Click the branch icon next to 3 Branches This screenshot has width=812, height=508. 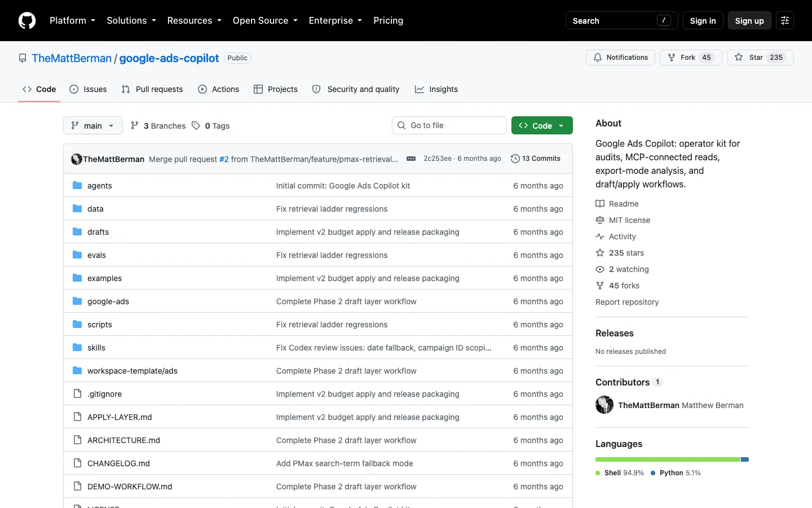pos(135,126)
